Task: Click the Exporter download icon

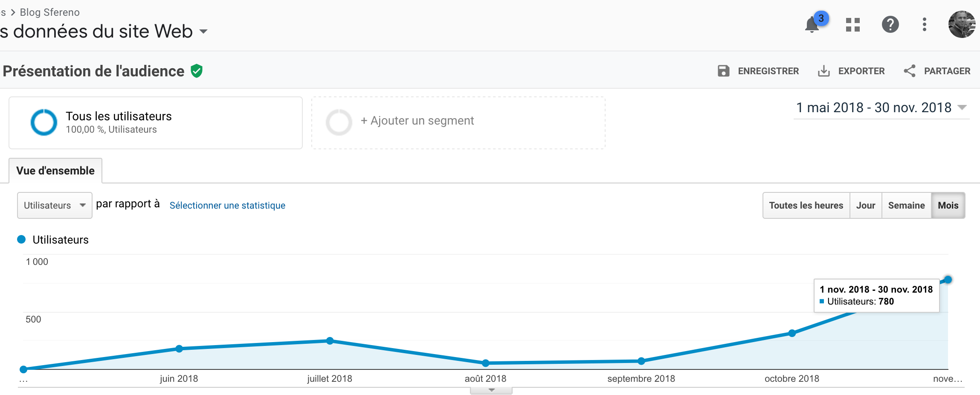Action: pos(823,71)
